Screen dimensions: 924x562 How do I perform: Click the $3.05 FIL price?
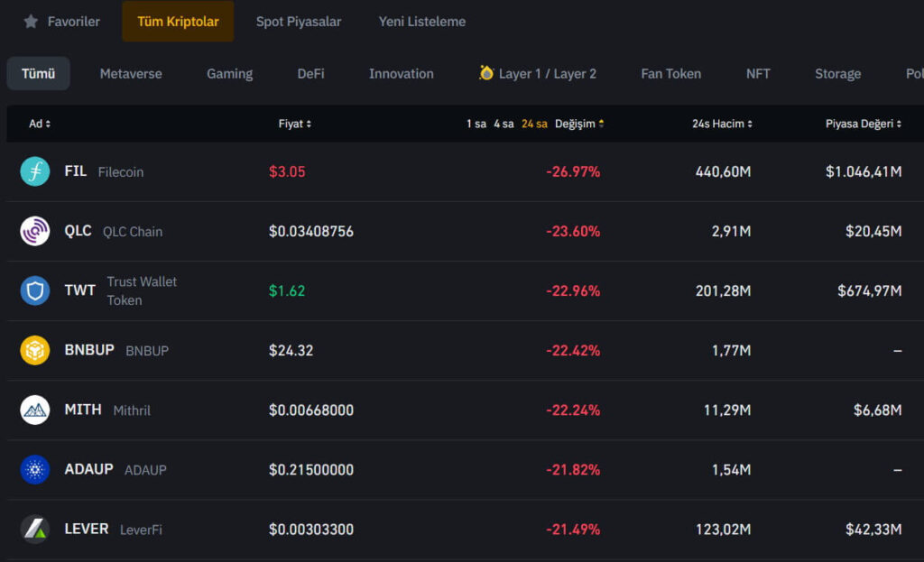click(x=287, y=171)
